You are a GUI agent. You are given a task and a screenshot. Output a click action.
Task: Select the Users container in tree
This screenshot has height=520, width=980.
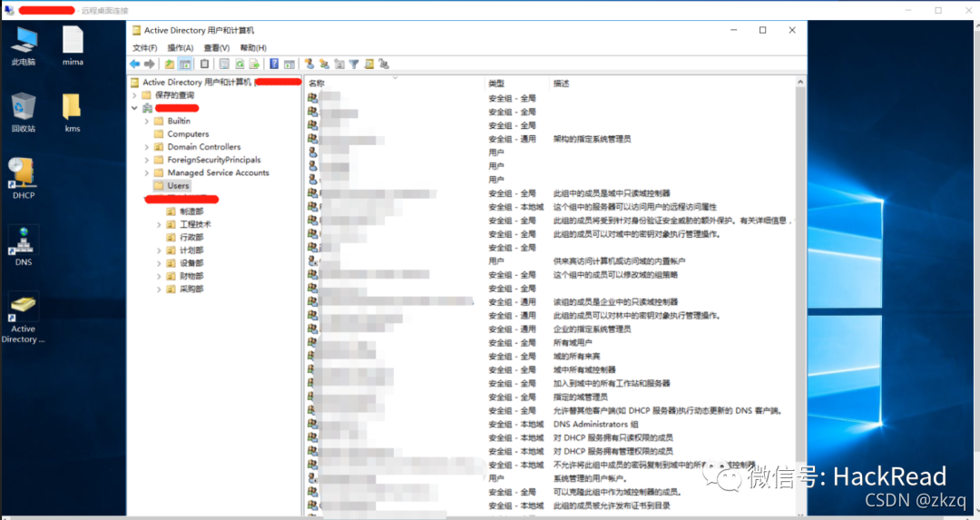click(x=178, y=186)
